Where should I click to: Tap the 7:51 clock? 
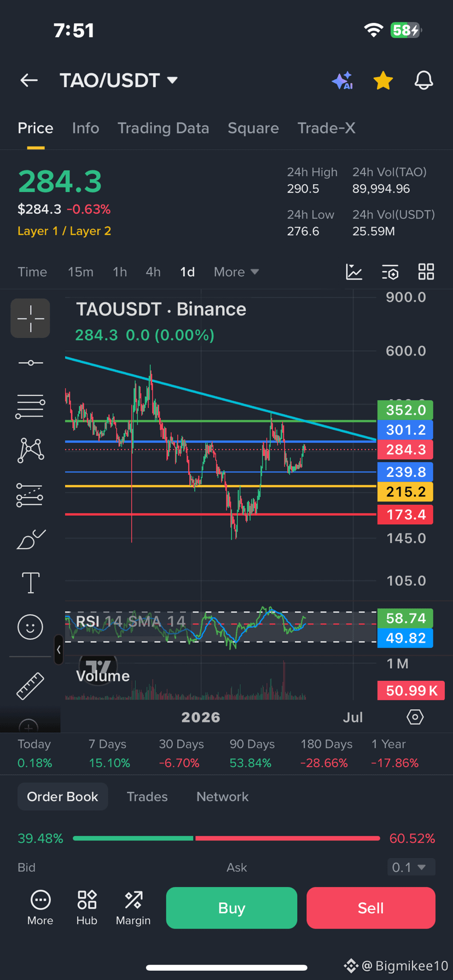[x=74, y=30]
